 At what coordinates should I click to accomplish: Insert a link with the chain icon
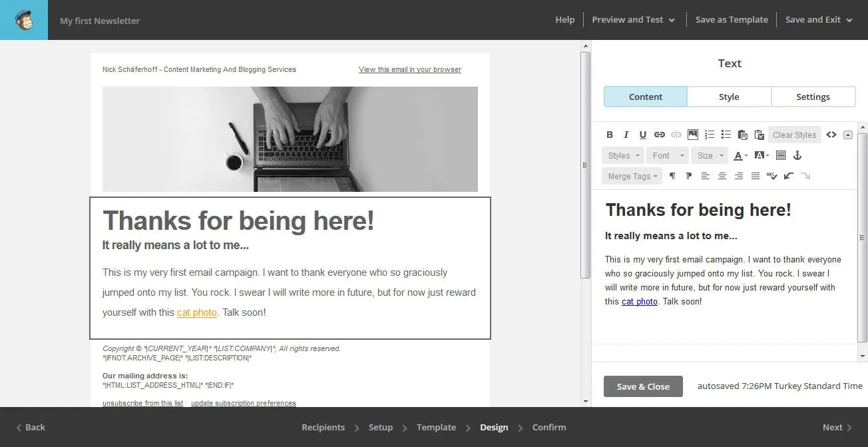pyautogui.click(x=660, y=135)
